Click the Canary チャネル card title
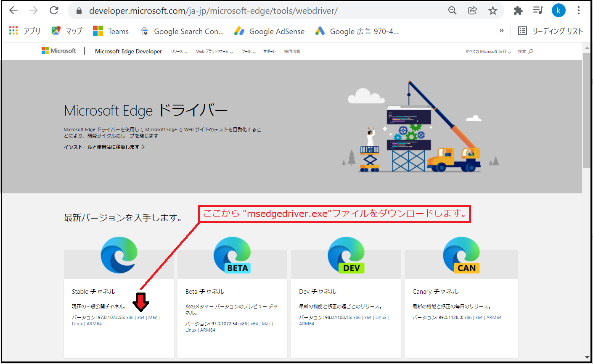The width and height of the screenshot is (593, 364). click(435, 291)
